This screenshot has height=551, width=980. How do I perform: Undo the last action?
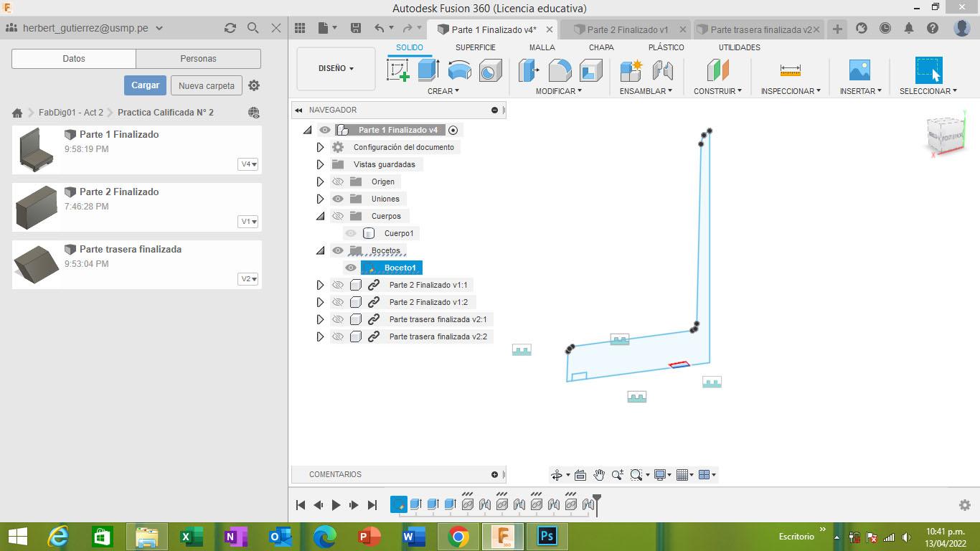tap(380, 28)
